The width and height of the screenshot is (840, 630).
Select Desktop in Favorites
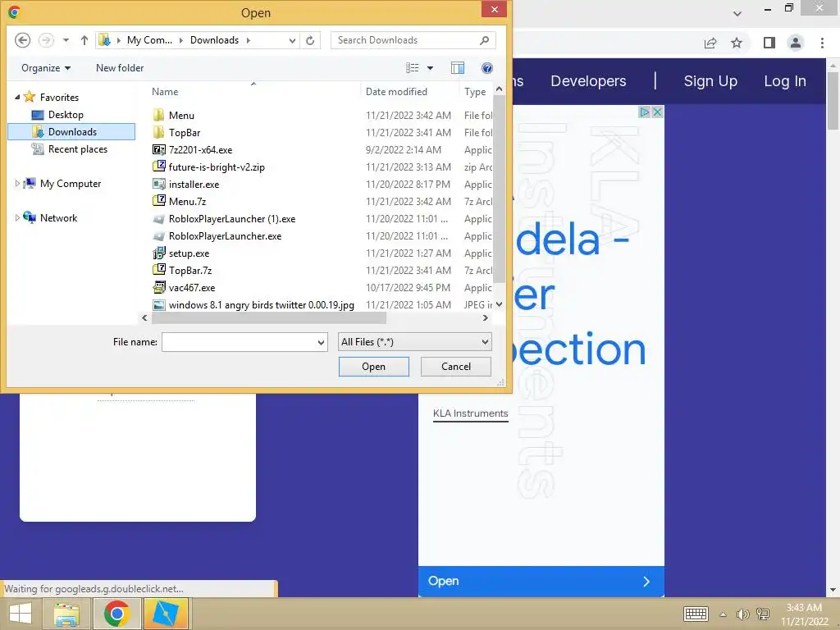(66, 115)
